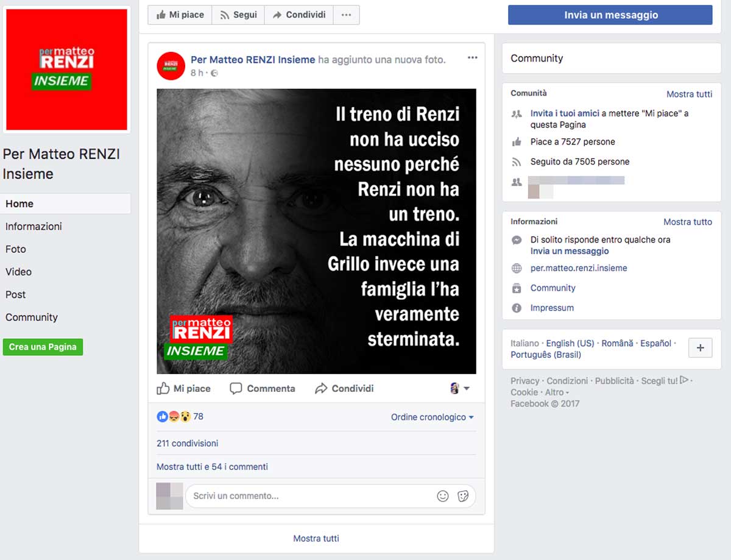Click the globe website icon
Image resolution: width=731 pixels, height=560 pixels.
(517, 268)
